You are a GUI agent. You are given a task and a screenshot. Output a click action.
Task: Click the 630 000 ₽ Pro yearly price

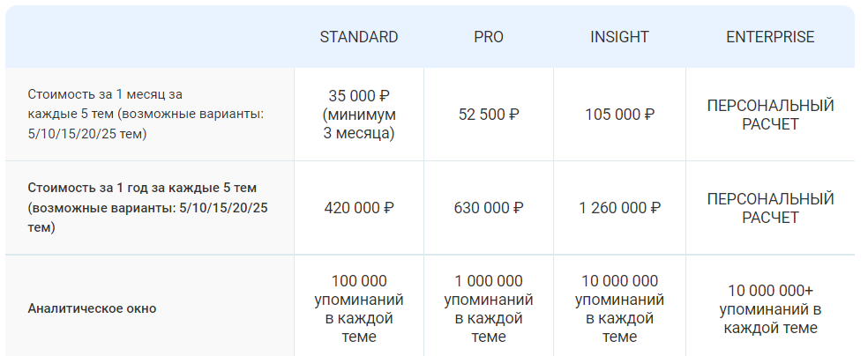(488, 208)
